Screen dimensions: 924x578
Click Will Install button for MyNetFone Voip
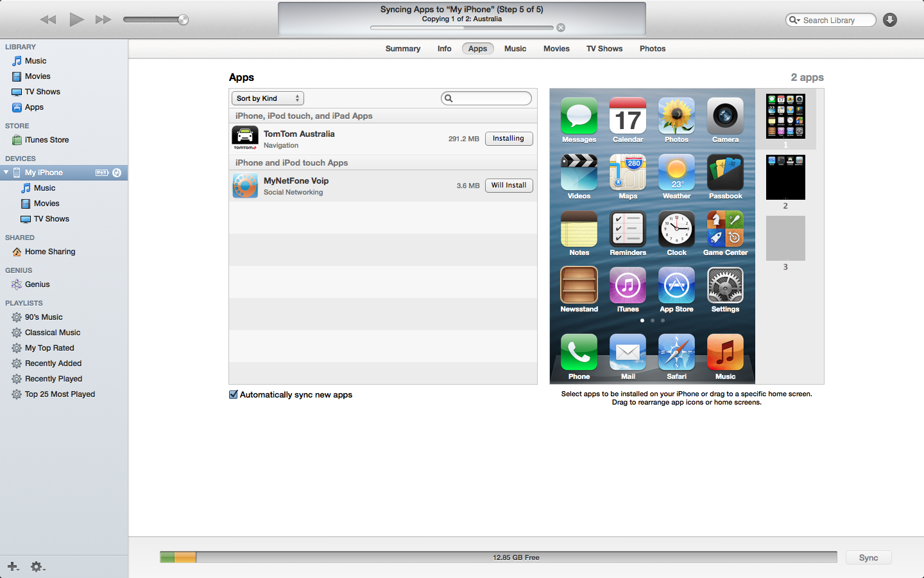click(509, 186)
